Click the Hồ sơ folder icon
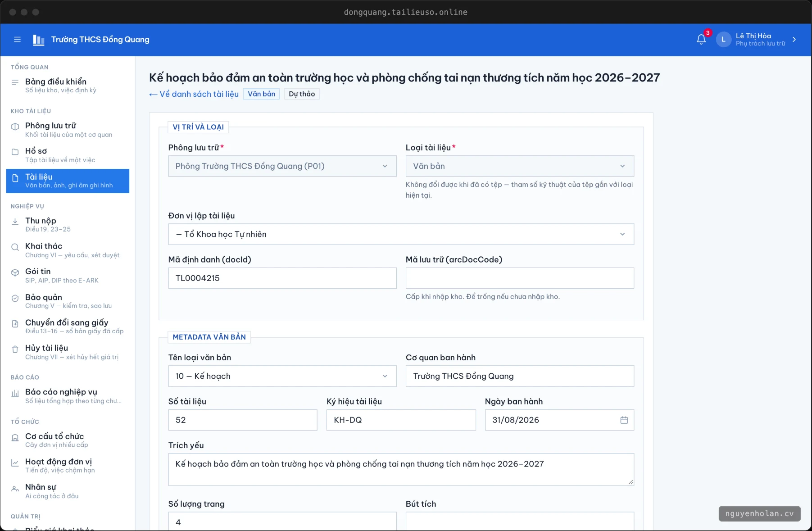 click(15, 152)
